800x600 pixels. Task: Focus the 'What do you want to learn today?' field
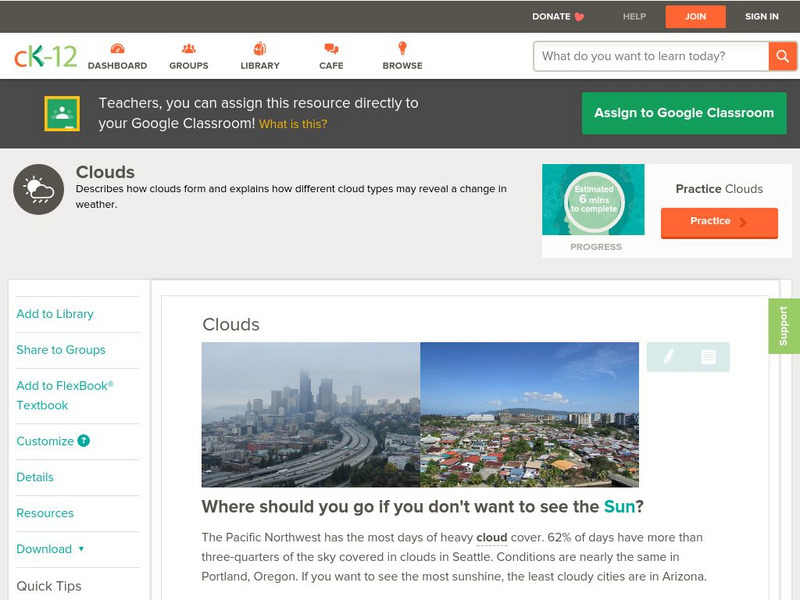[x=651, y=56]
